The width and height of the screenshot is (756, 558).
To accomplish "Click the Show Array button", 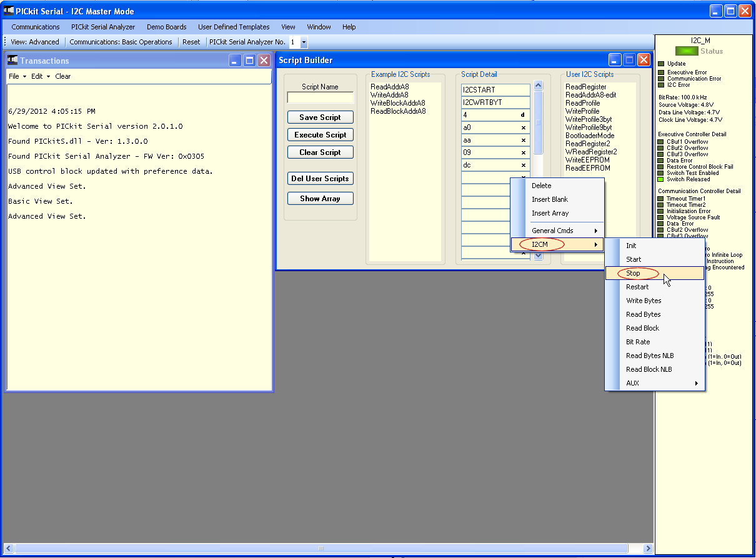I will 321,198.
